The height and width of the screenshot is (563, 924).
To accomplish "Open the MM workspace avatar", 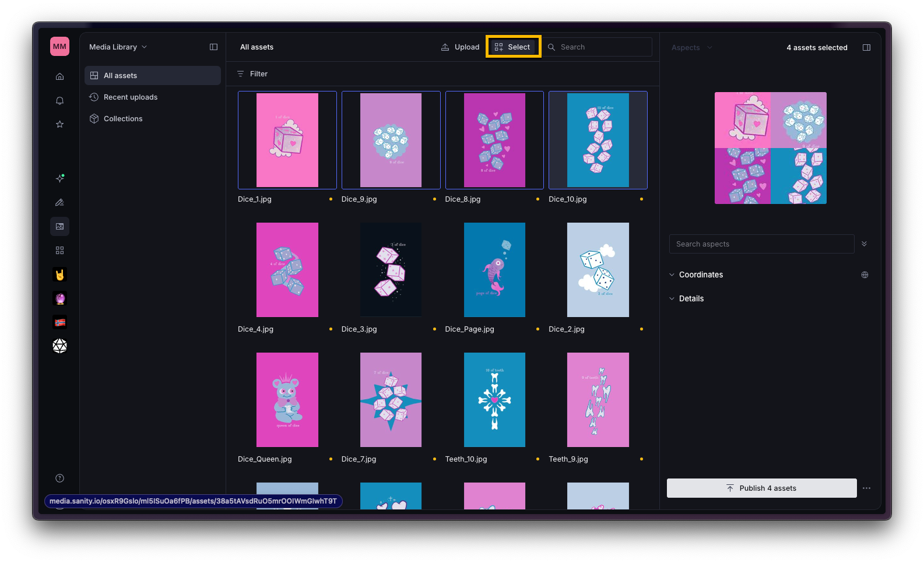I will pos(59,47).
